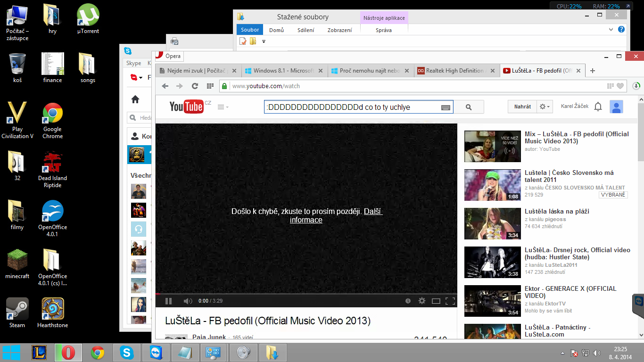Open the 'Drsnej rock' video thumbnail

(493, 262)
